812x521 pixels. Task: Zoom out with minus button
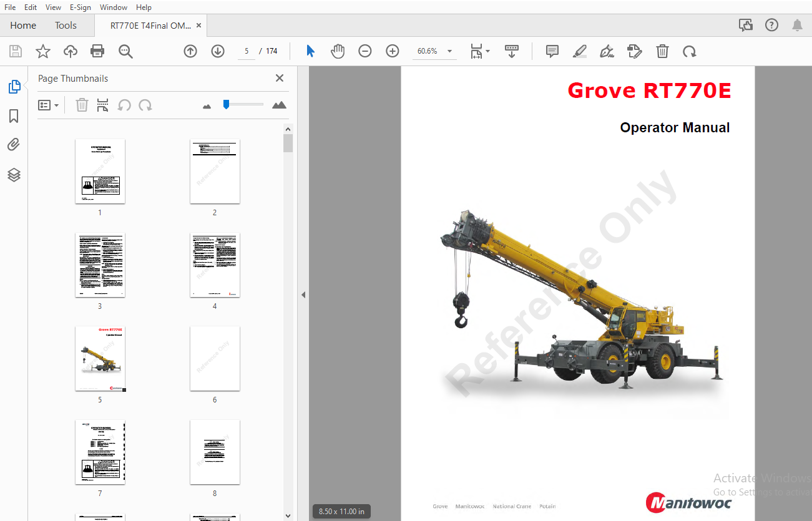pyautogui.click(x=365, y=51)
